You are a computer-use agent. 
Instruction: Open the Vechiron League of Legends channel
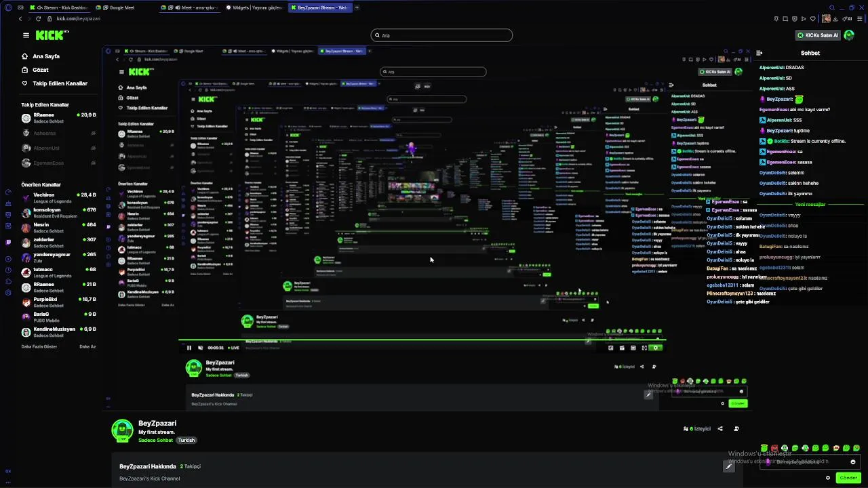tap(60, 197)
